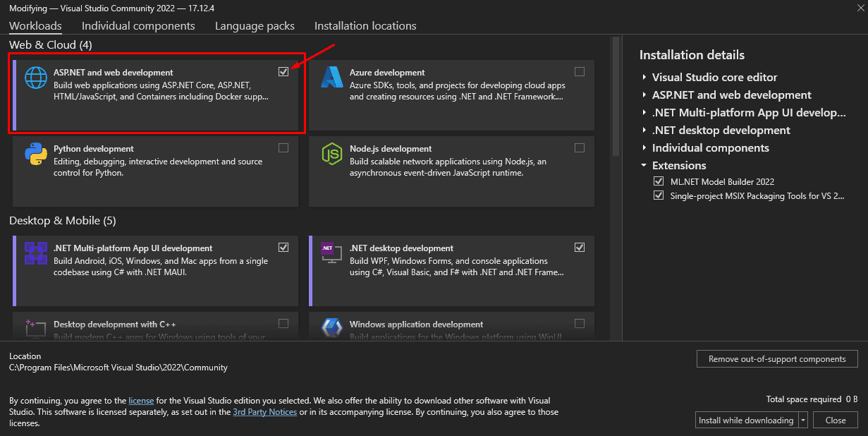868x436 pixels.
Task: Open the Individual components tab
Action: click(x=138, y=25)
